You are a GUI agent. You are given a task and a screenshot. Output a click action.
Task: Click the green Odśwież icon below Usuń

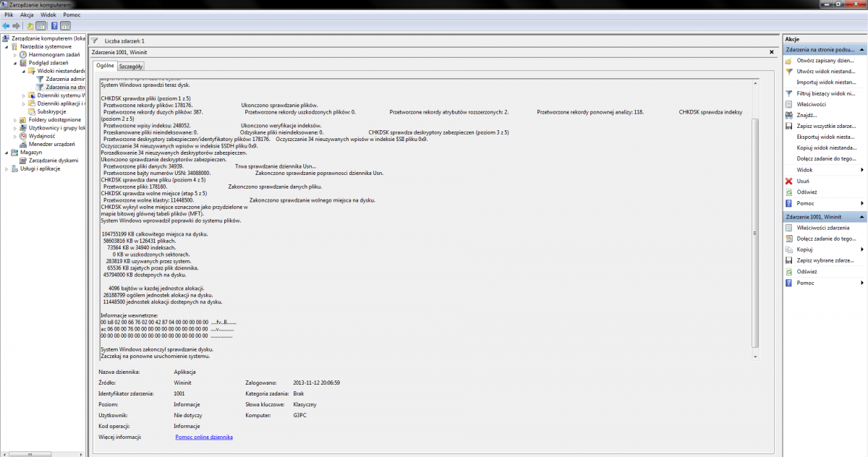click(x=789, y=192)
